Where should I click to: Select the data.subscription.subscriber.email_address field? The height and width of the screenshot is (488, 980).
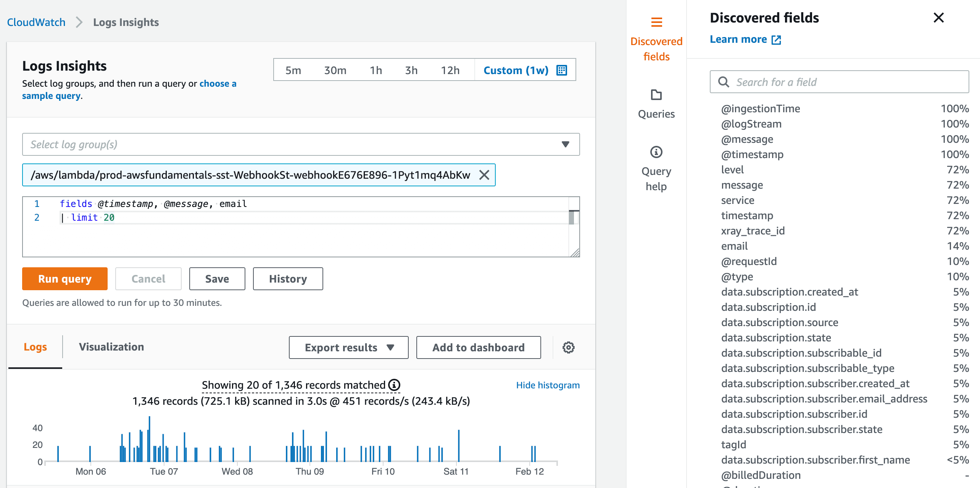pyautogui.click(x=824, y=399)
